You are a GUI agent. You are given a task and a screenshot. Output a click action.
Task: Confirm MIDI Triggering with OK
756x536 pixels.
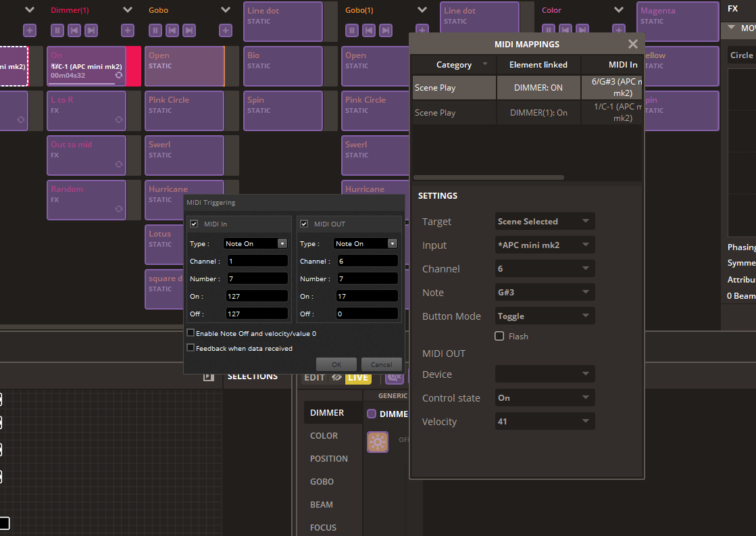pyautogui.click(x=336, y=364)
